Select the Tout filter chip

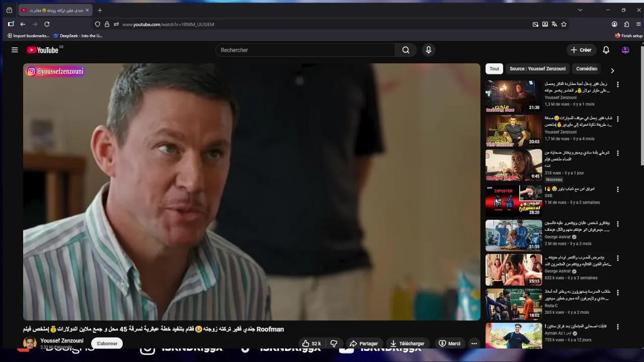[495, 69]
